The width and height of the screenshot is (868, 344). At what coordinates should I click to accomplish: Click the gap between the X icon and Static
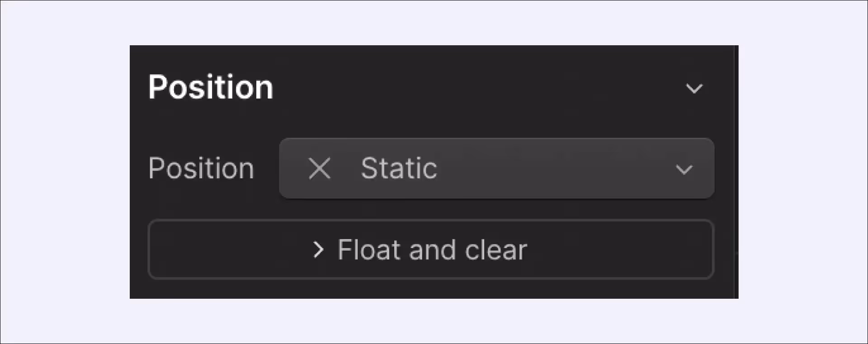tap(346, 168)
